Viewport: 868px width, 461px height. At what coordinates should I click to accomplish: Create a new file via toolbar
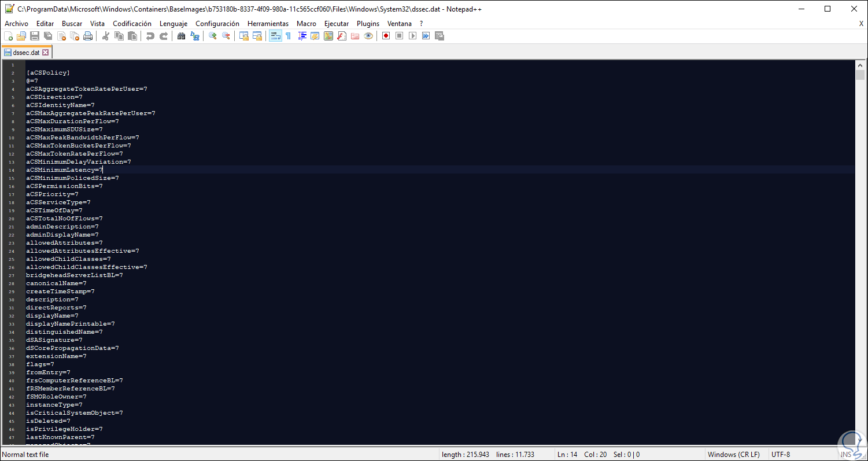click(x=8, y=36)
